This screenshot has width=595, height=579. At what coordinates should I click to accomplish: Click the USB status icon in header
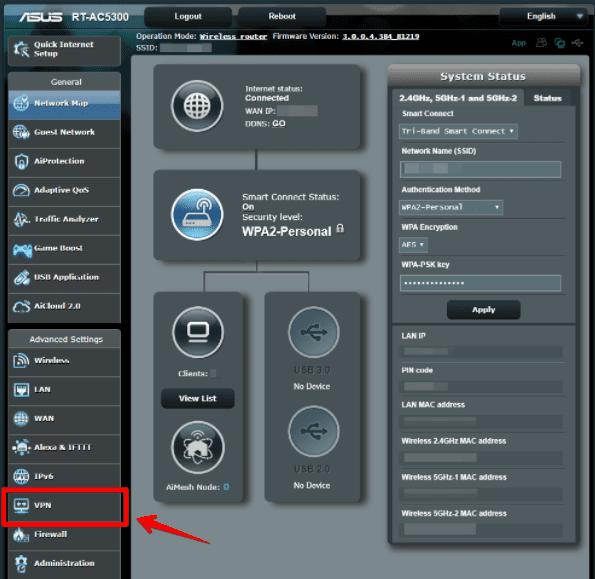click(x=577, y=42)
